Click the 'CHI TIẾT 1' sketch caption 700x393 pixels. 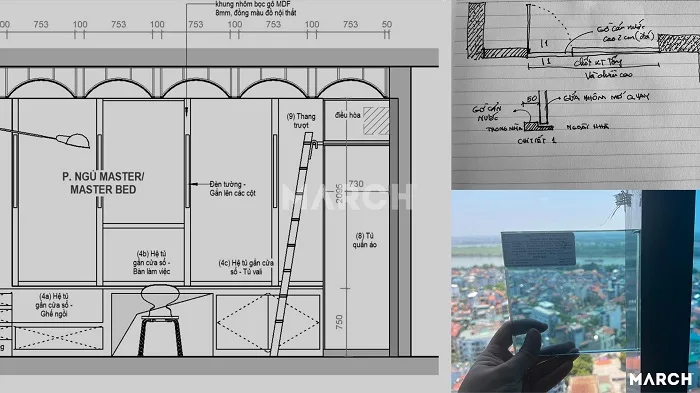tap(537, 141)
